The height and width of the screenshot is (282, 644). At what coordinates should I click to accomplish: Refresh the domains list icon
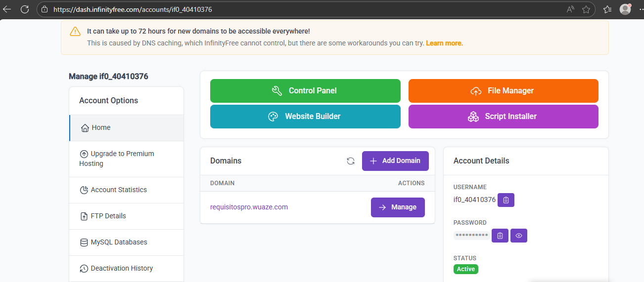click(351, 161)
